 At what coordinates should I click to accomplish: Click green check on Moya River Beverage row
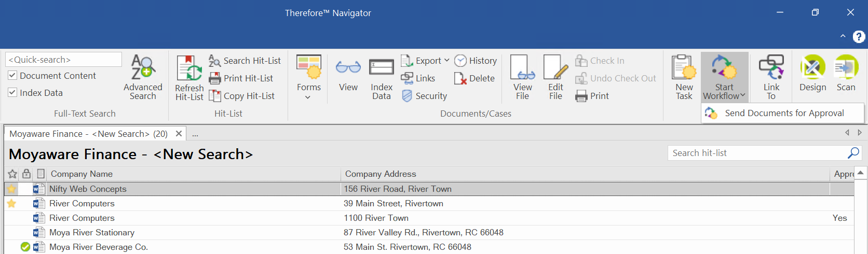pyautogui.click(x=25, y=247)
